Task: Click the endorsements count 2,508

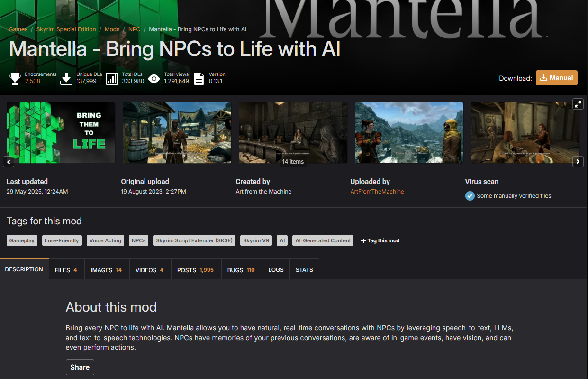Action: (33, 81)
